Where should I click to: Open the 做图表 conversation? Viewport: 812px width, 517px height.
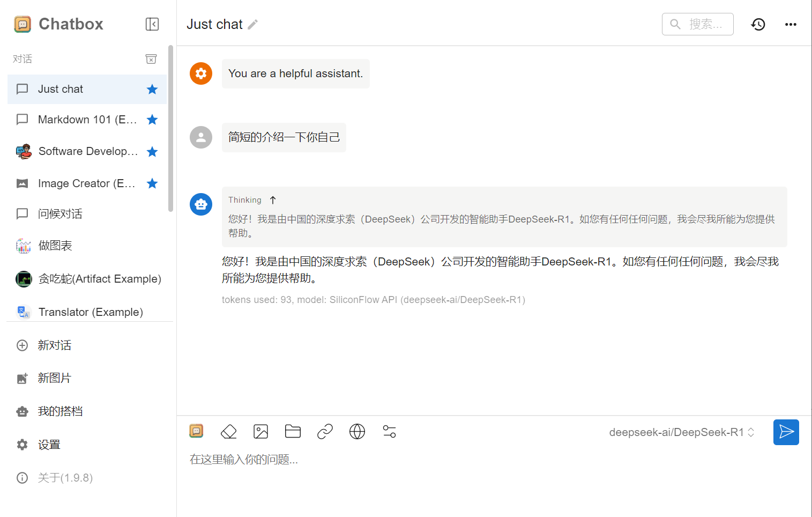[x=87, y=246]
